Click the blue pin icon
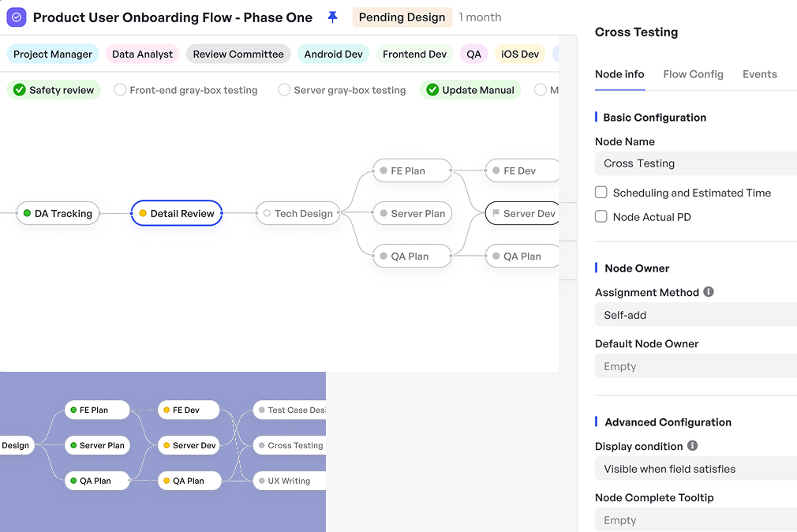This screenshot has height=532, width=797. point(332,17)
